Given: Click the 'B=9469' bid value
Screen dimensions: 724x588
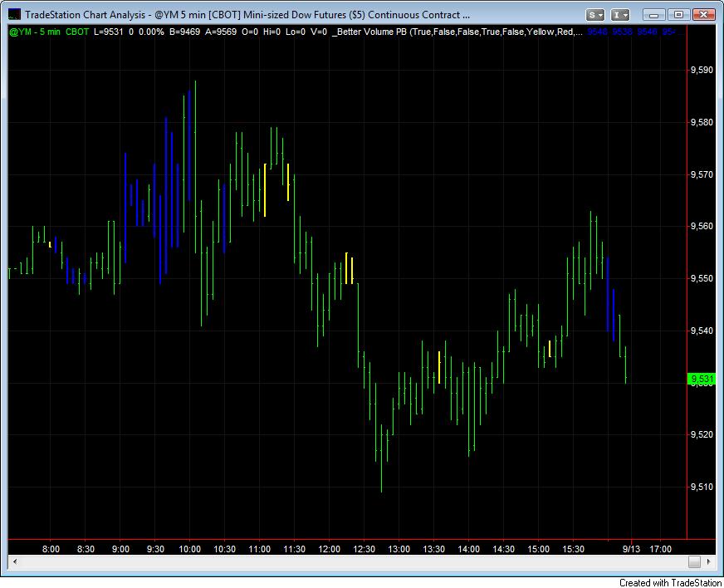Looking at the screenshot, I should (184, 32).
